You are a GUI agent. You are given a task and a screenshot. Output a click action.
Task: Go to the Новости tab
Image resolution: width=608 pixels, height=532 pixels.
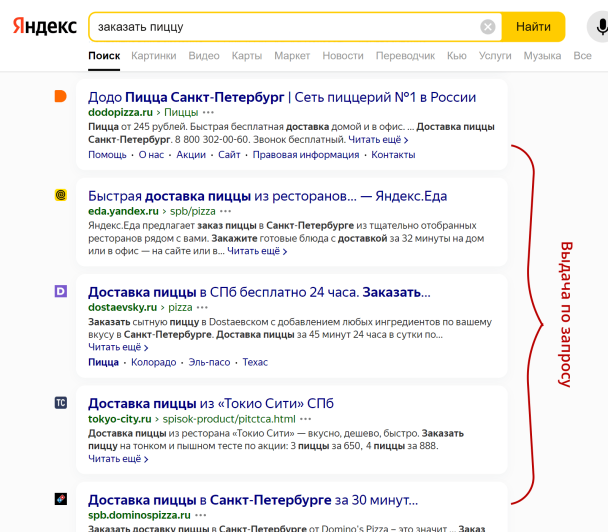click(x=343, y=56)
